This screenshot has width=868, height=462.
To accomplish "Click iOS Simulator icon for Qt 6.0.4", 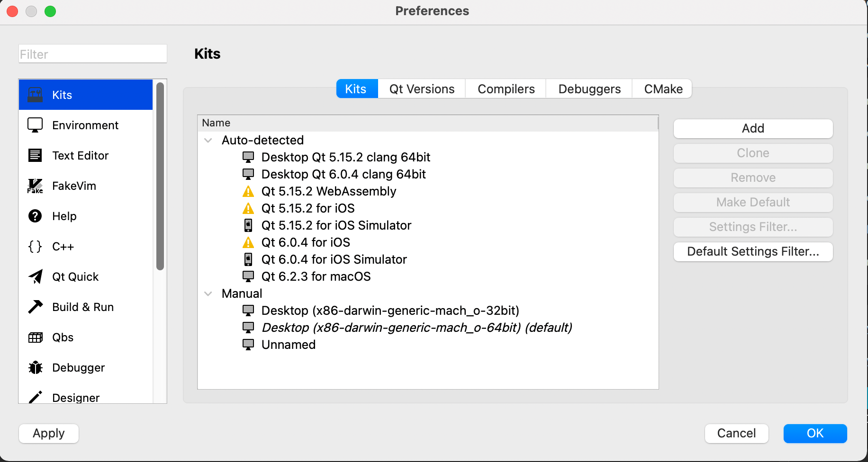I will coord(248,259).
